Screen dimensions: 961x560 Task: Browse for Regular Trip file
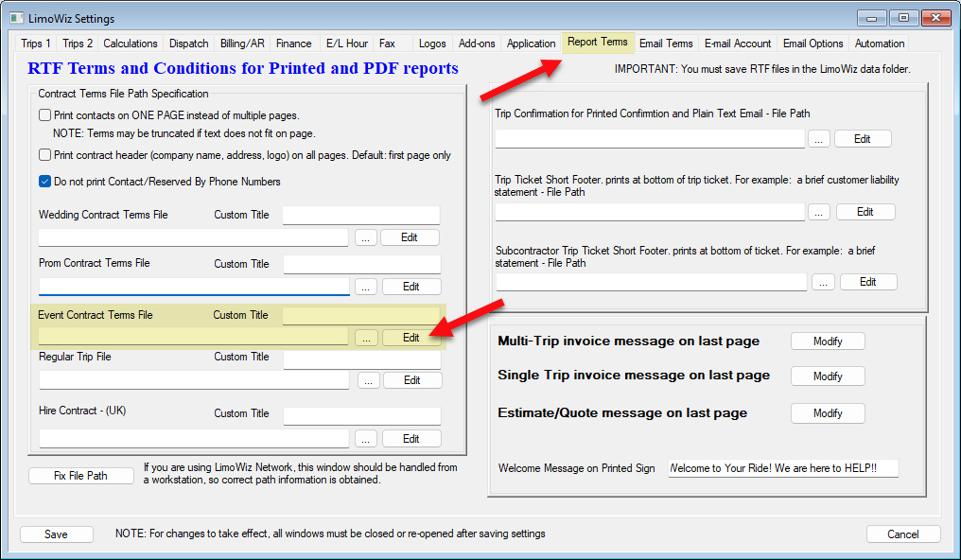click(368, 380)
